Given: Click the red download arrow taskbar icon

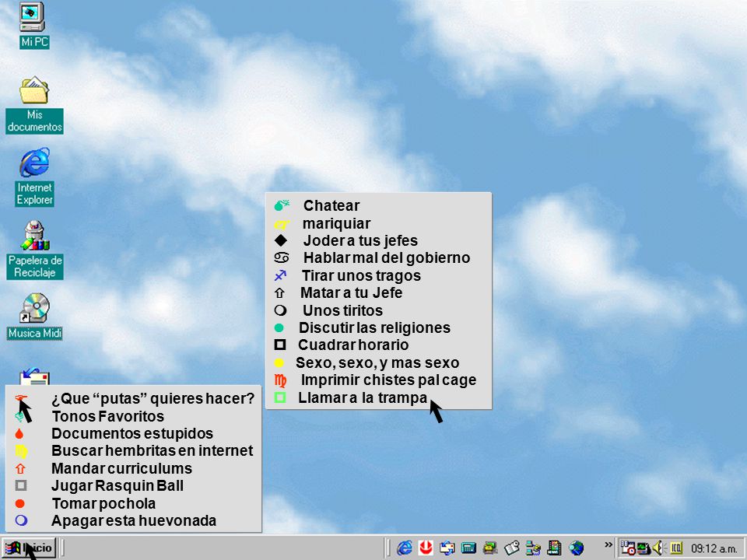Looking at the screenshot, I should tap(426, 548).
